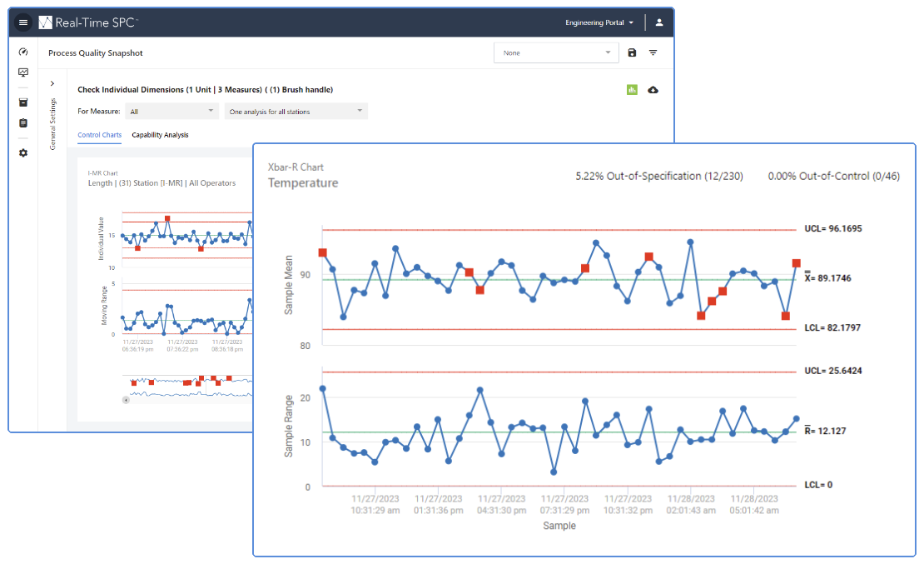Select the Control Charts tab
Screen dimensions: 924x564
[x=99, y=135]
